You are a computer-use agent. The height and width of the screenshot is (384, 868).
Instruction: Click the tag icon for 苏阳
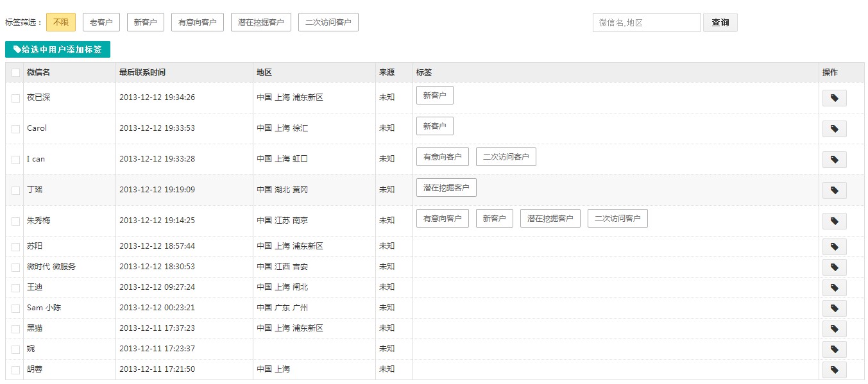pyautogui.click(x=834, y=247)
